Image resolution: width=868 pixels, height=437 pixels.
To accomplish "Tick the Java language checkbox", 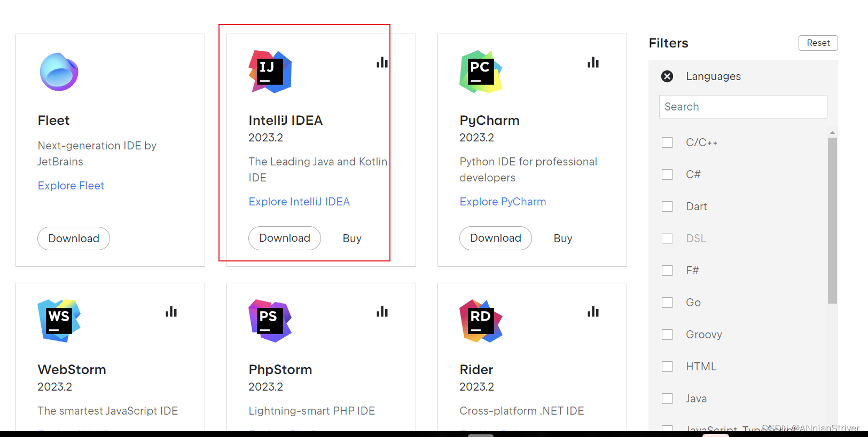I will coord(667,399).
